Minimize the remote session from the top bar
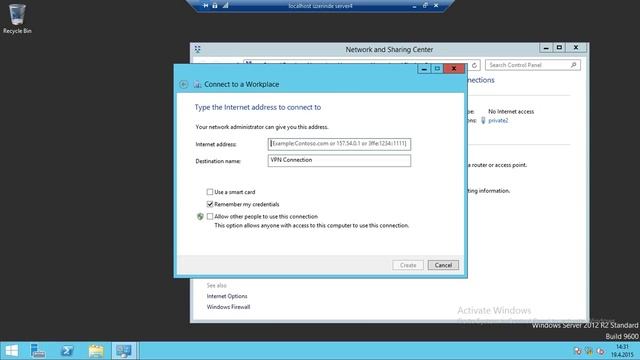Screen dimensions: 640x360 [414, 6]
